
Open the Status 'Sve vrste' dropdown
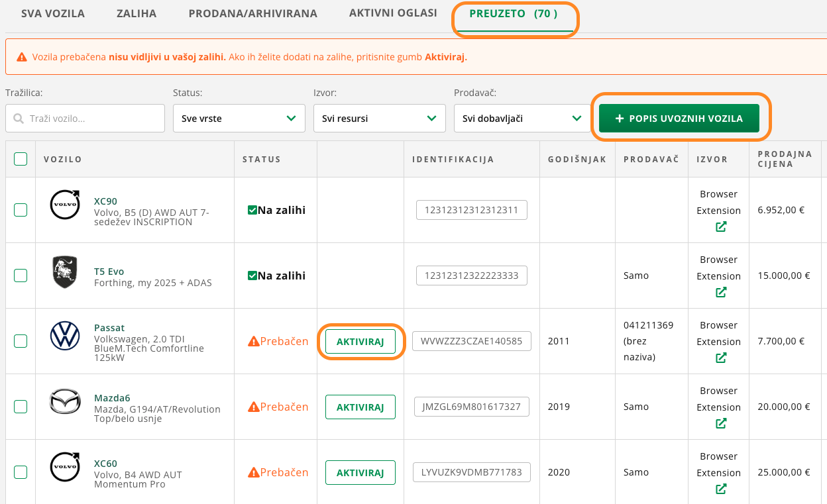(239, 119)
